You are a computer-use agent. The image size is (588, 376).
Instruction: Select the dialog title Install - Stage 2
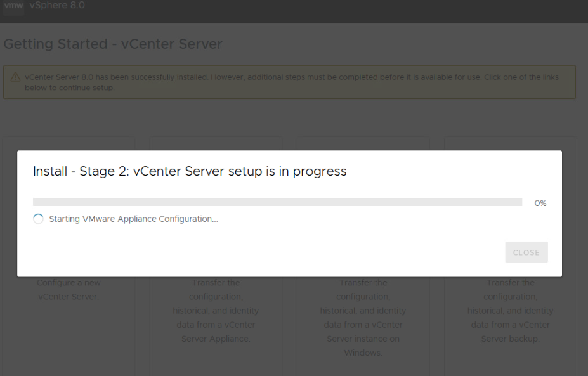click(190, 171)
